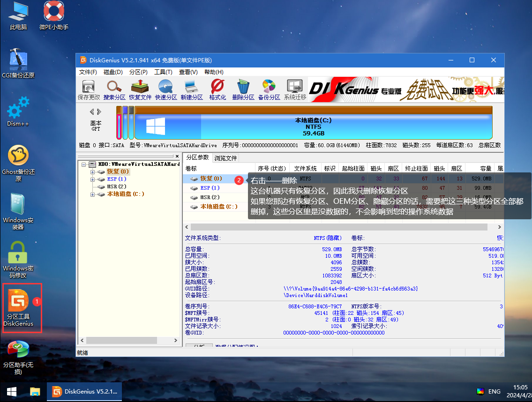The image size is (532, 402).
Task: Click the next disk arrow above 基本 GPT
Action: pyautogui.click(x=99, y=112)
